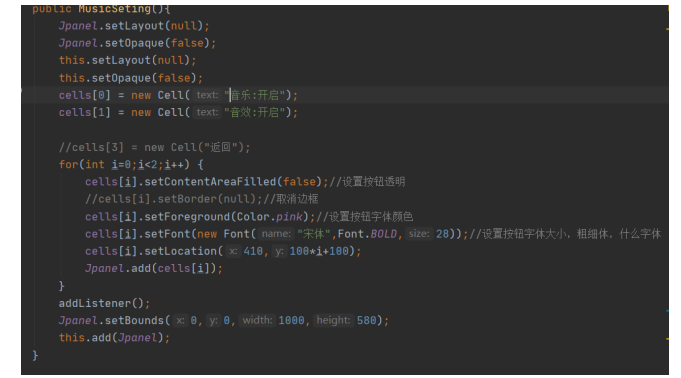Screen dimensions: 681x378
Task: Click the width value 1000 in setBounds
Action: point(291,321)
